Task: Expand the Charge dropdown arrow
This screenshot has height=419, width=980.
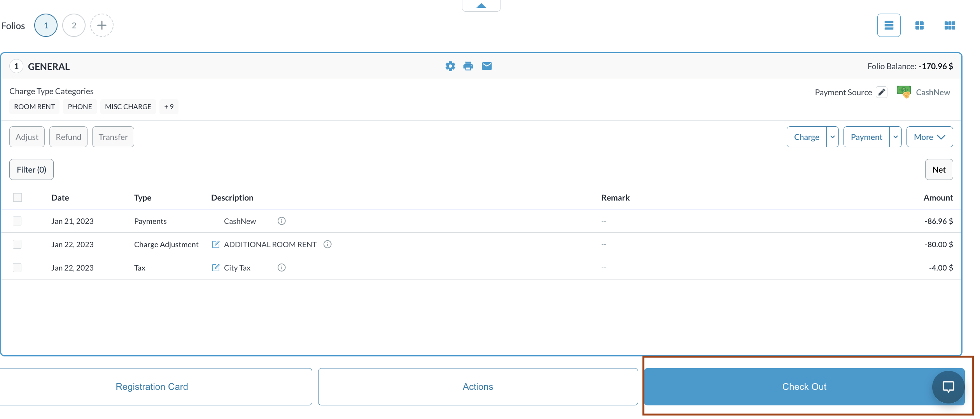Action: (x=833, y=137)
